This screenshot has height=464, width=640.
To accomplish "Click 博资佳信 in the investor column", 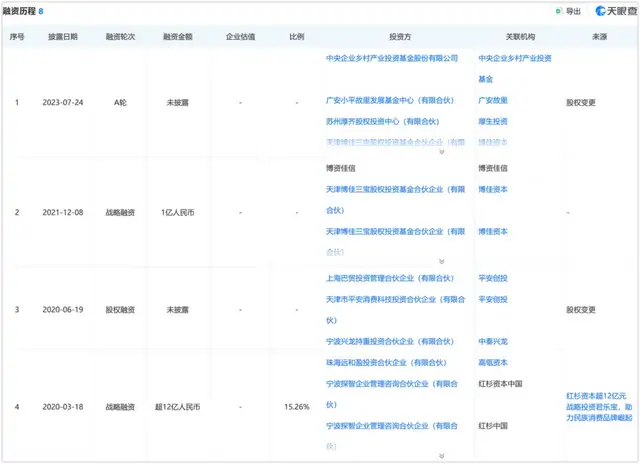I will click(x=340, y=168).
